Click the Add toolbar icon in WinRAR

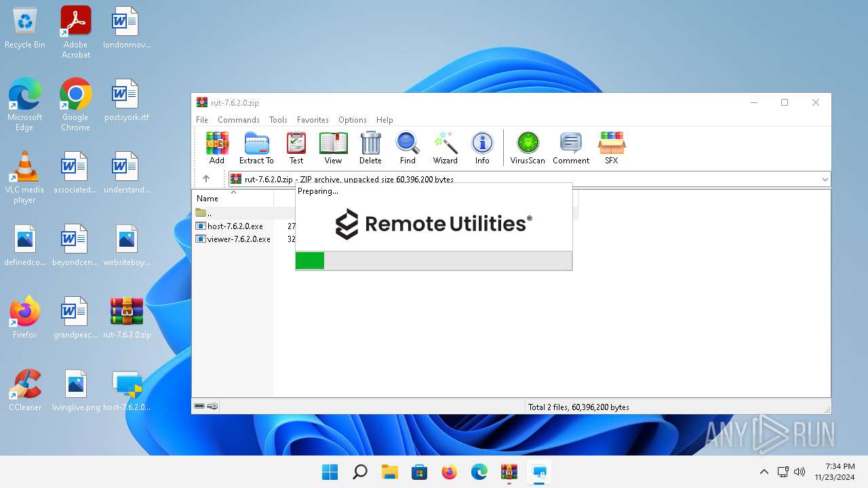click(x=217, y=148)
